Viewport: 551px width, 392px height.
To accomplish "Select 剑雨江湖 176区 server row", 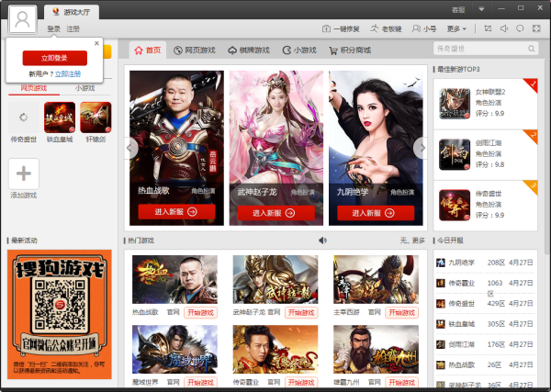I will (x=485, y=344).
